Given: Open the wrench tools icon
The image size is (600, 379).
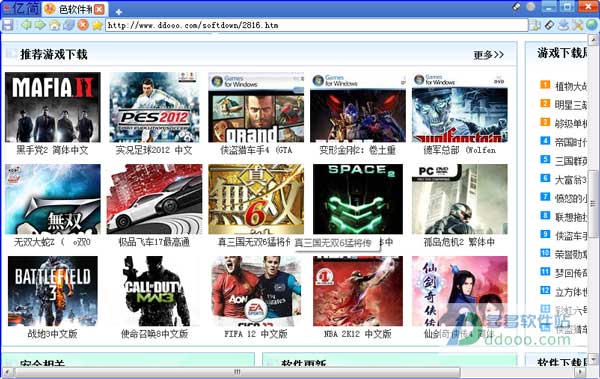Looking at the screenshot, I should 577,25.
